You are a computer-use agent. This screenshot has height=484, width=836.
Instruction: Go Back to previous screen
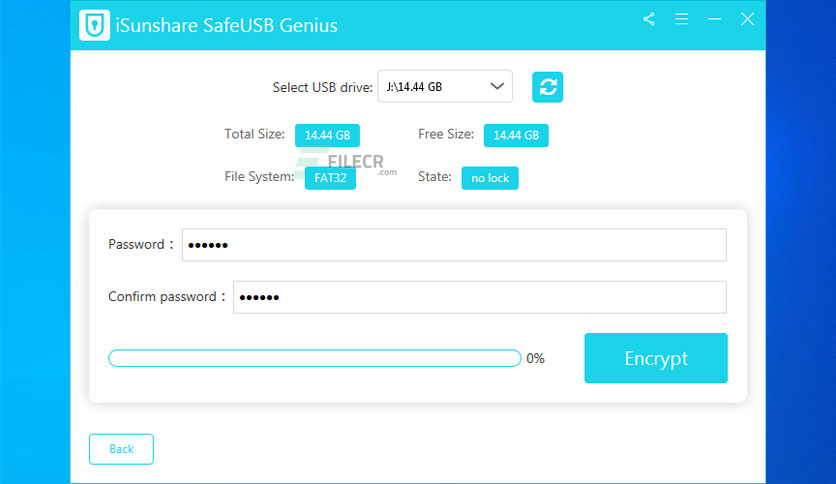(x=121, y=449)
